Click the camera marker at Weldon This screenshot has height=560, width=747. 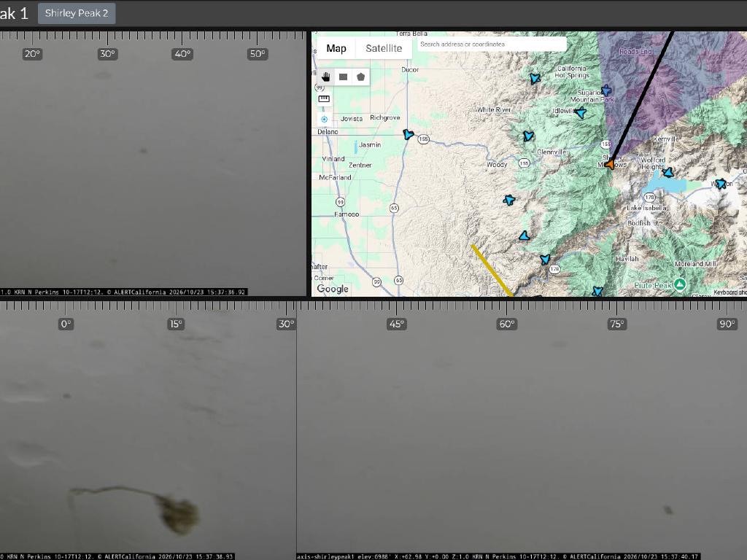pyautogui.click(x=721, y=183)
